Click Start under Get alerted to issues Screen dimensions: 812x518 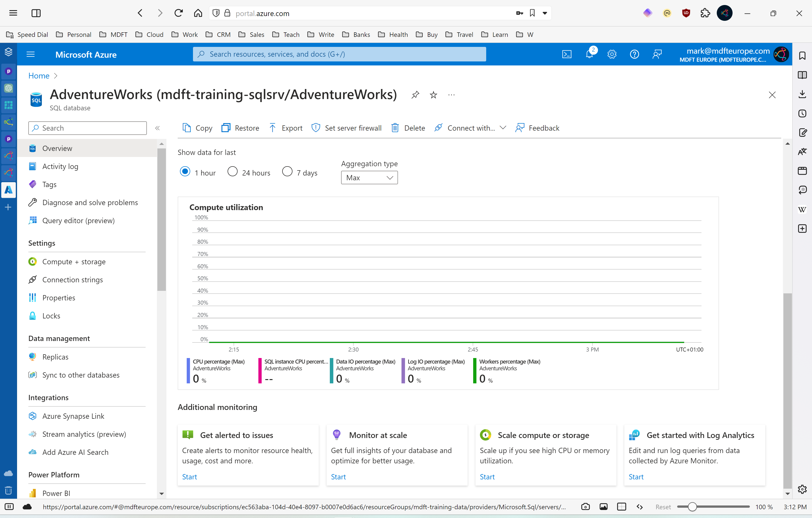click(x=189, y=477)
